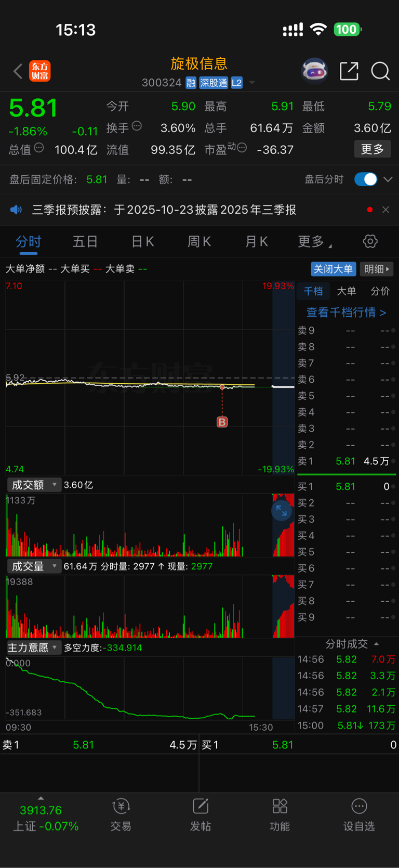The image size is (399, 868).
Task: Open the robot assistant avatar
Action: coord(315,71)
